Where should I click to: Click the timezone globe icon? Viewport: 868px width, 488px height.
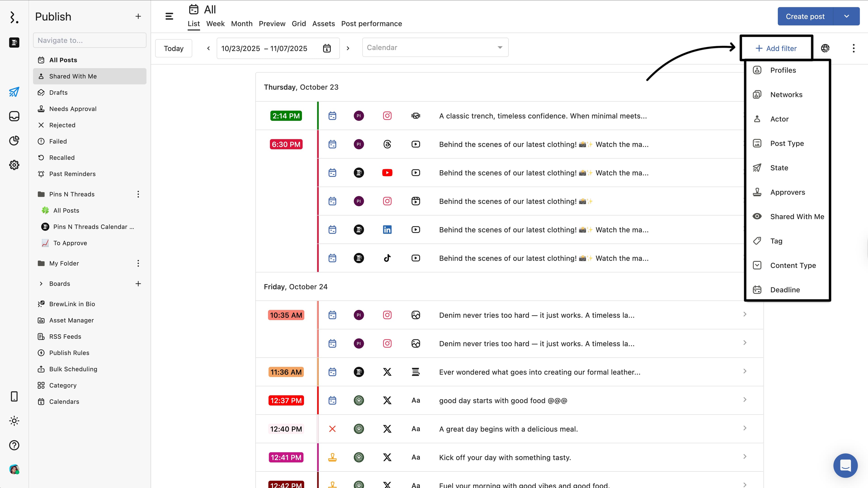click(825, 48)
